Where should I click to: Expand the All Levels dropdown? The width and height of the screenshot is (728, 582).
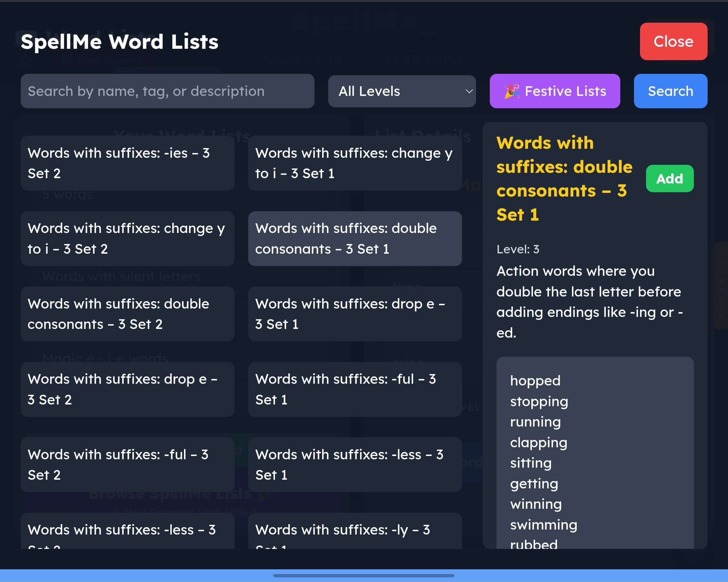point(401,91)
